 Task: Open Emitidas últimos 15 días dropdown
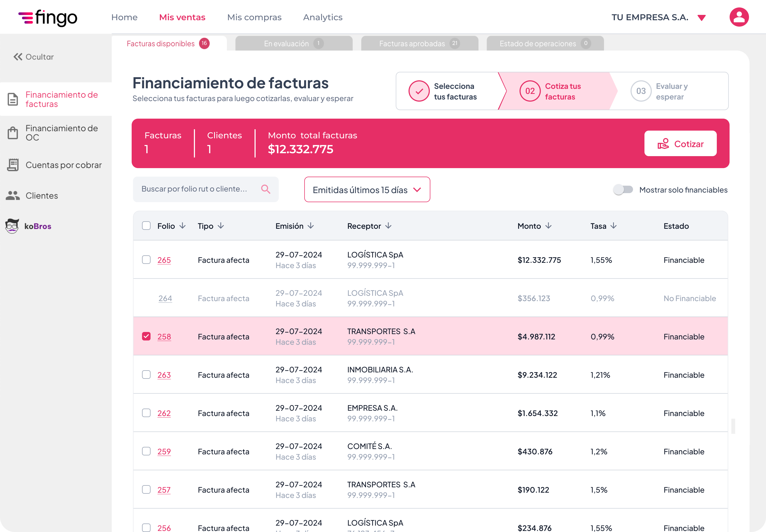coord(367,190)
